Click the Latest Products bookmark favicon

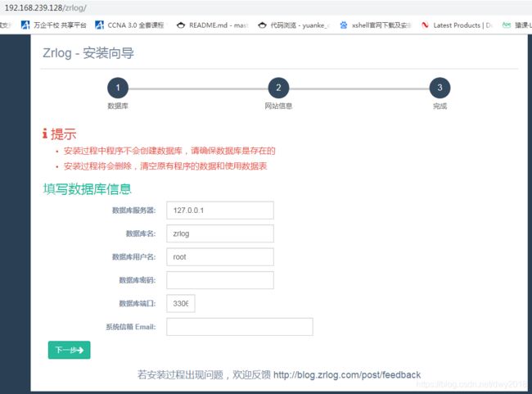coord(425,25)
